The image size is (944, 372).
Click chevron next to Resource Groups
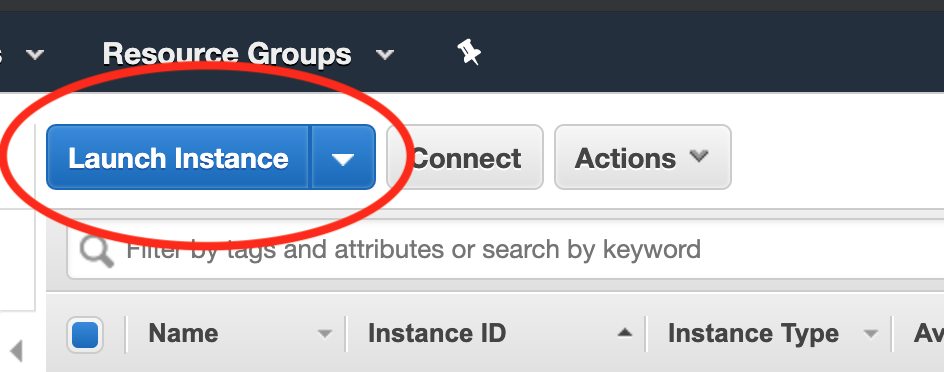[x=385, y=55]
